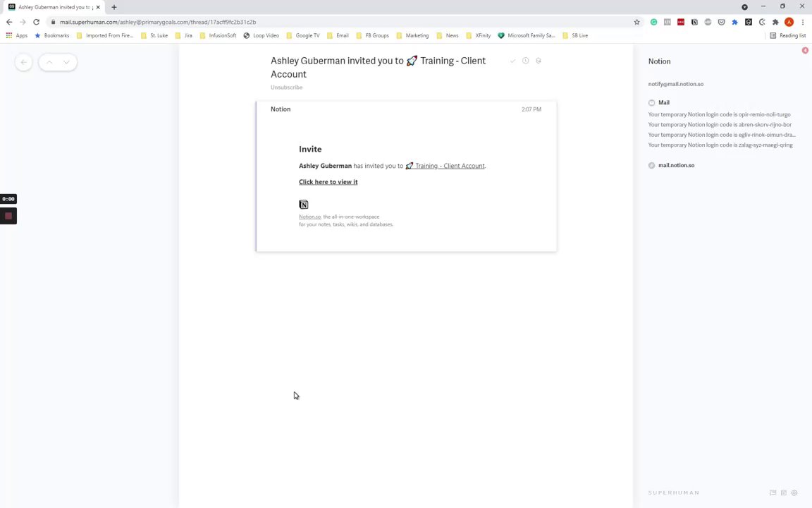Open previous conversation with up chevron
The width and height of the screenshot is (812, 508).
(x=49, y=62)
